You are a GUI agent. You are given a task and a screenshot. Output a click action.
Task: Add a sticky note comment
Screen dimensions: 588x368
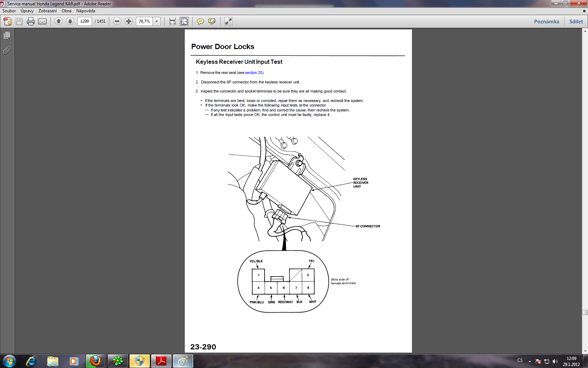200,21
